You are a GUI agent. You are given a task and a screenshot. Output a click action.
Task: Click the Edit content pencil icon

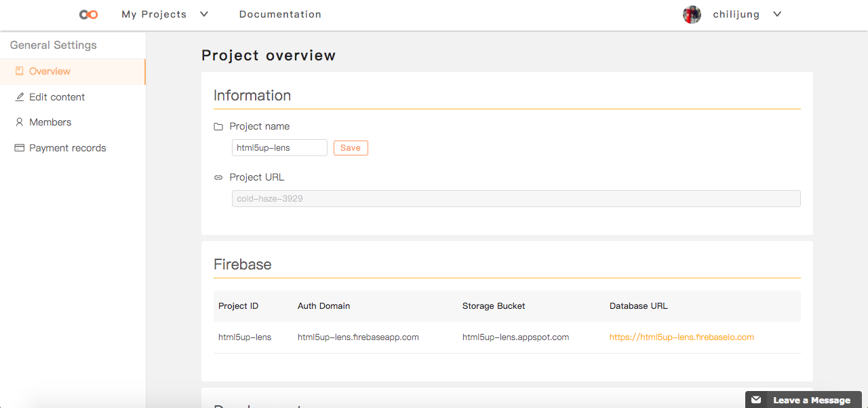tap(20, 97)
